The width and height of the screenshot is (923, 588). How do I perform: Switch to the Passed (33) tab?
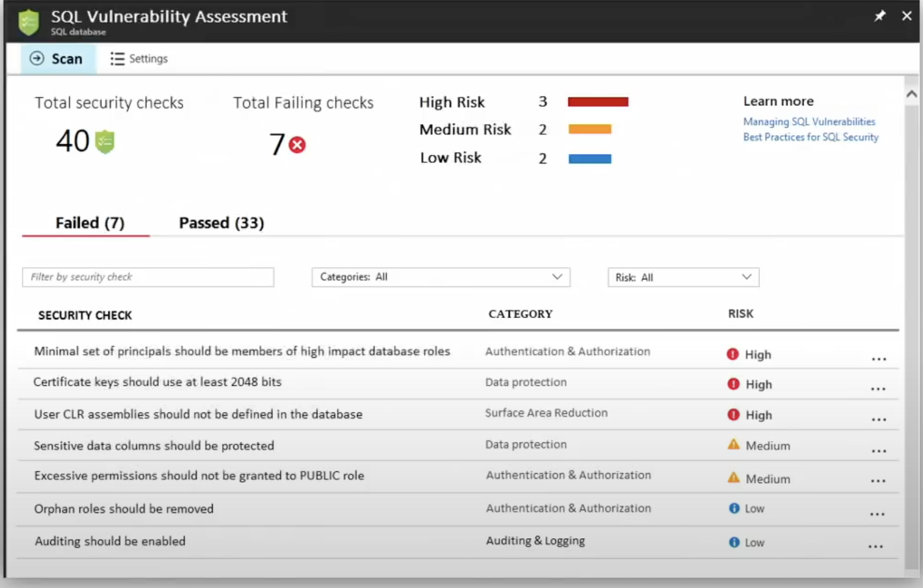221,223
